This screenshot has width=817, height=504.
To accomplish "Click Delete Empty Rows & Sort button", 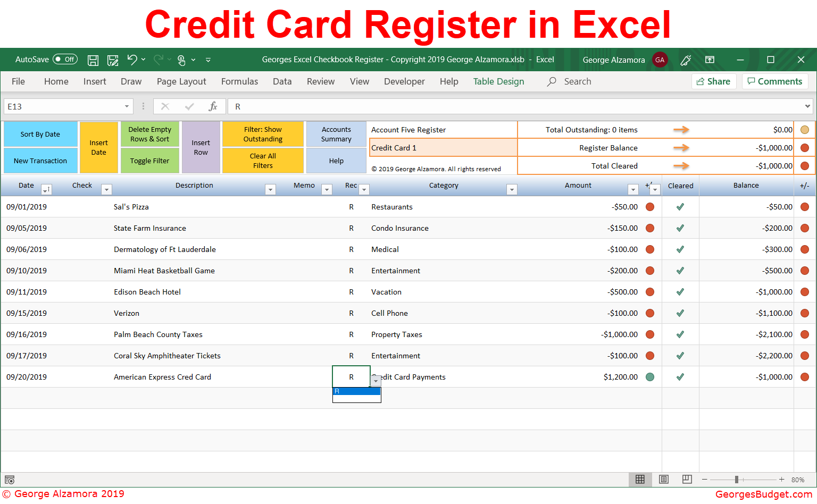I will click(x=150, y=134).
